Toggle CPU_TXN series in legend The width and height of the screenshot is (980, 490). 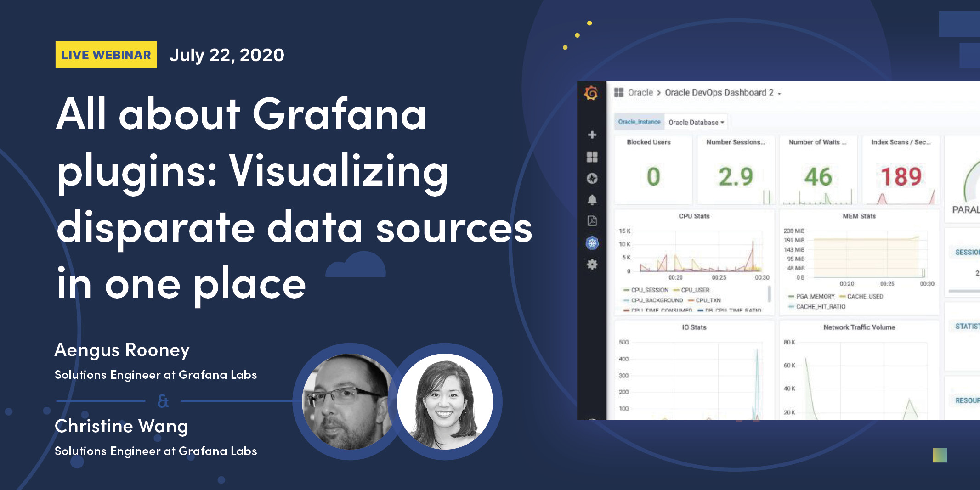point(704,300)
